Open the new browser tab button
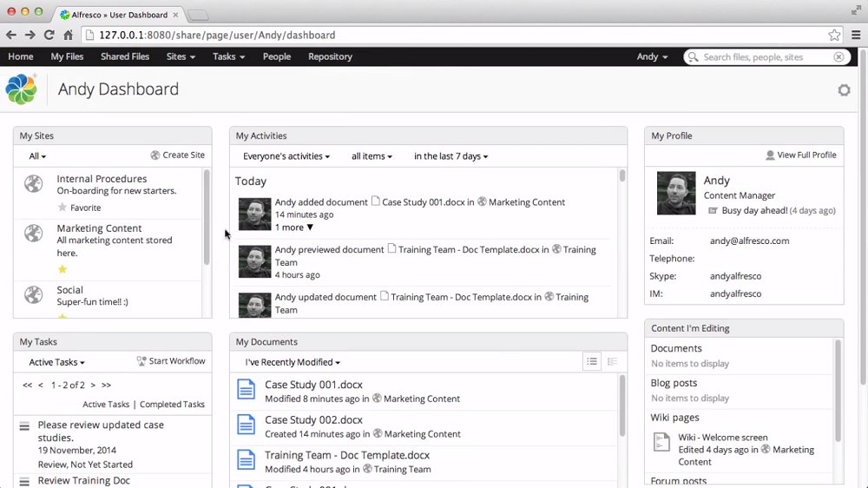This screenshot has height=488, width=868. click(198, 15)
